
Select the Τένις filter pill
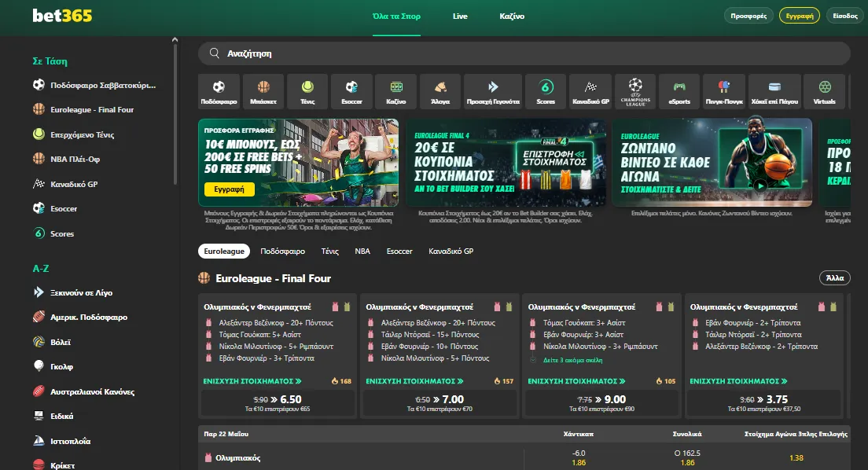coord(330,251)
